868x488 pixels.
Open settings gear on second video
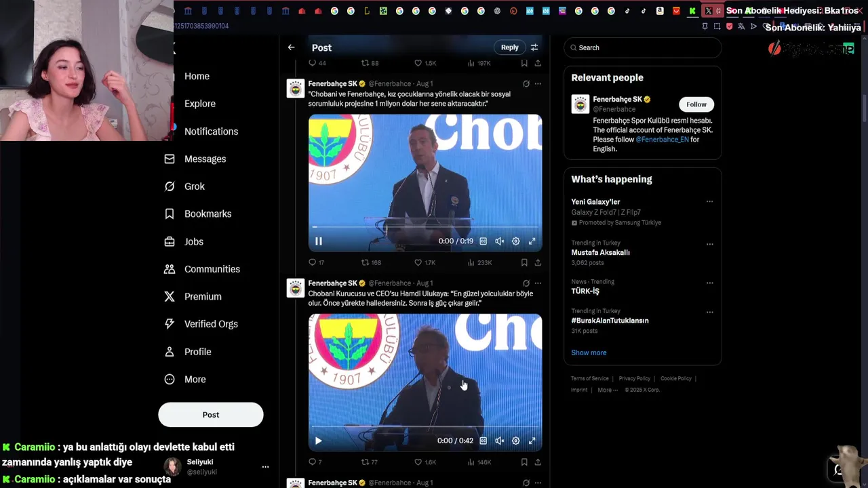click(515, 441)
